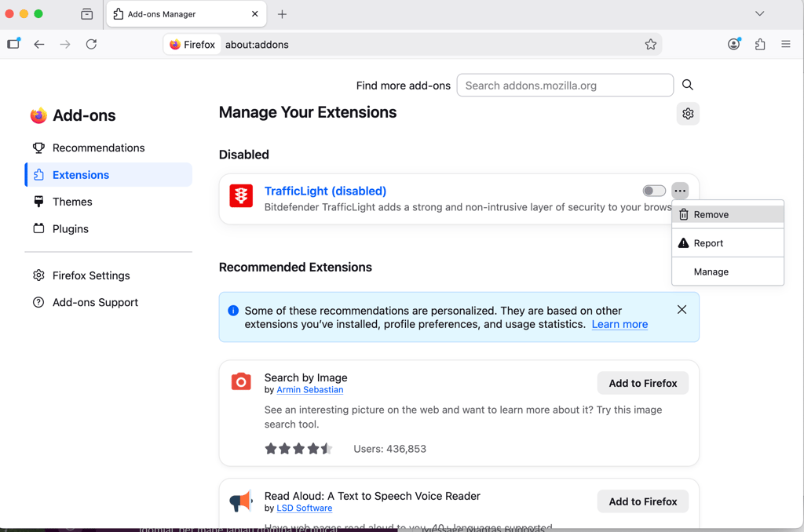
Task: Click the Users: 436,853 text
Action: pyautogui.click(x=389, y=449)
